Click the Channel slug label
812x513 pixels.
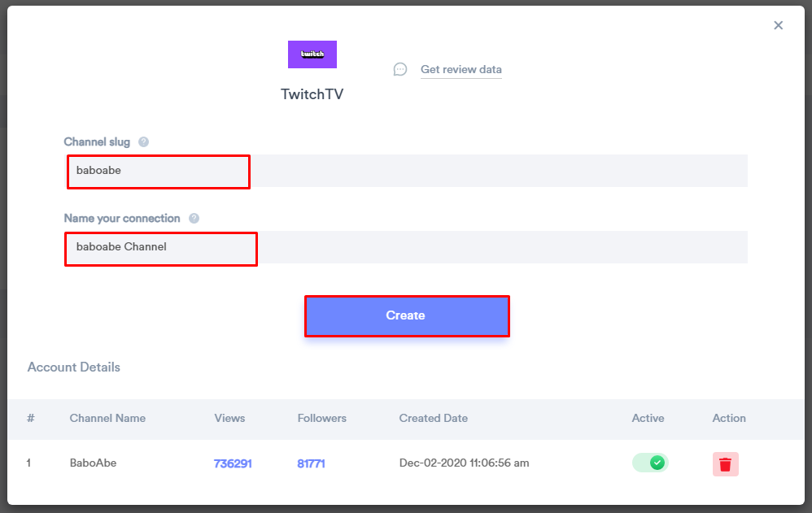click(x=97, y=141)
